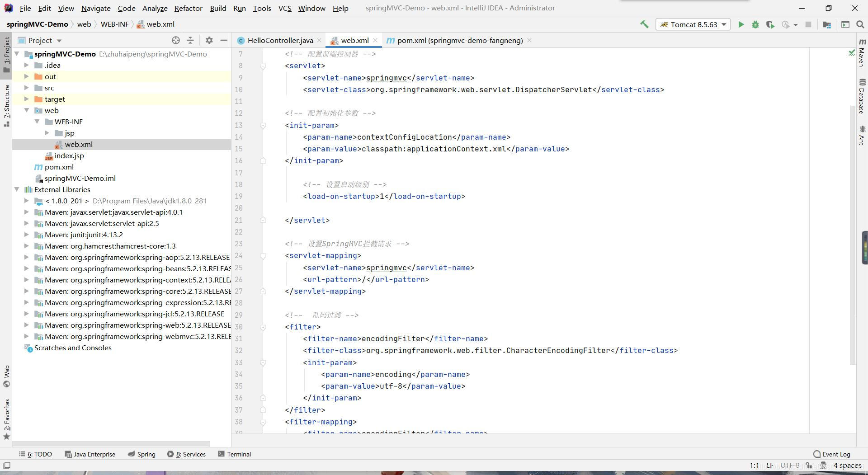This screenshot has height=475, width=868.
Task: Open the Database tool window
Action: click(x=862, y=96)
